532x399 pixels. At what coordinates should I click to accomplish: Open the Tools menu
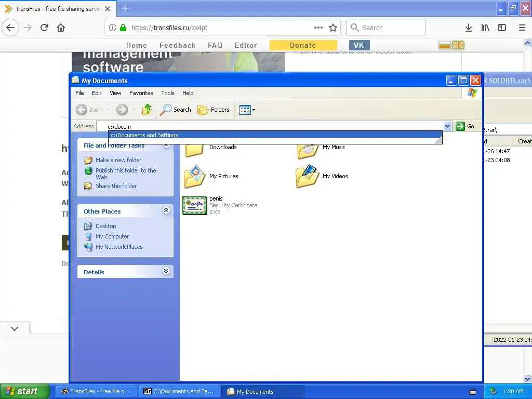[168, 93]
